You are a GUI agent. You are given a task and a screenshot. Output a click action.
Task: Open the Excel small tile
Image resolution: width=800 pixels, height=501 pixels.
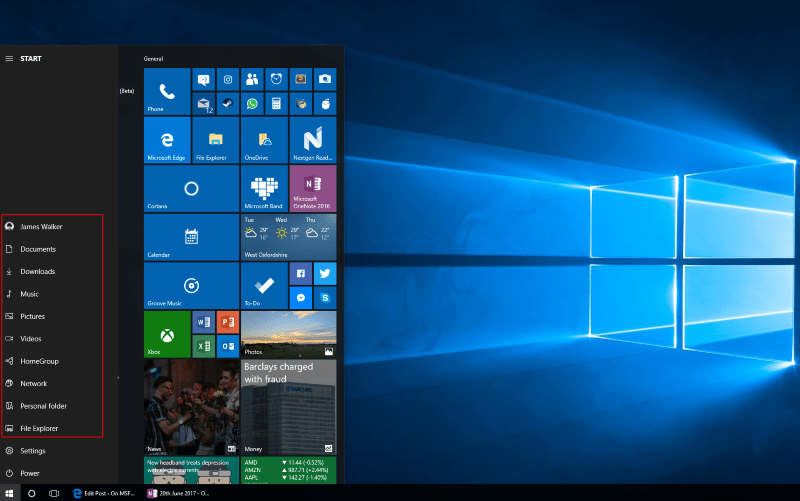(204, 346)
